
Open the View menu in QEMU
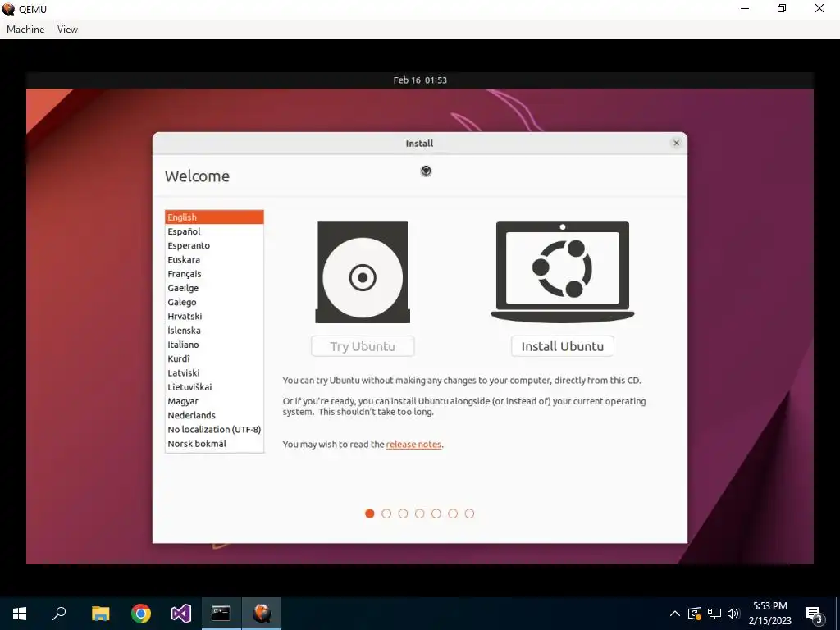click(x=67, y=30)
